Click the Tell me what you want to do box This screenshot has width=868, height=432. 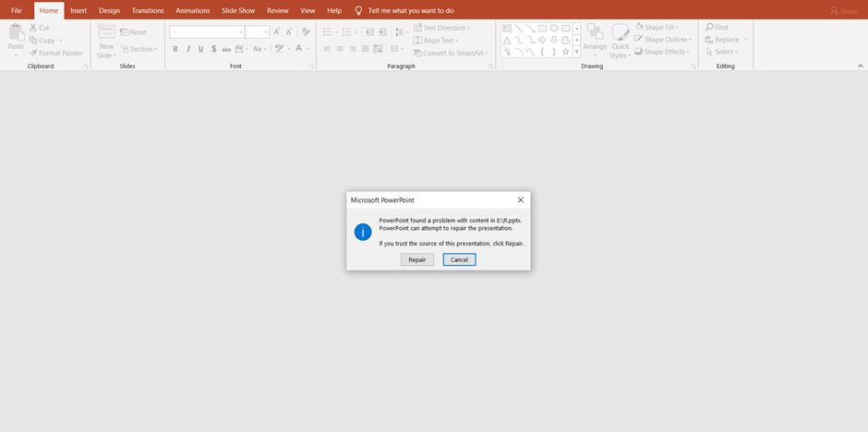405,10
